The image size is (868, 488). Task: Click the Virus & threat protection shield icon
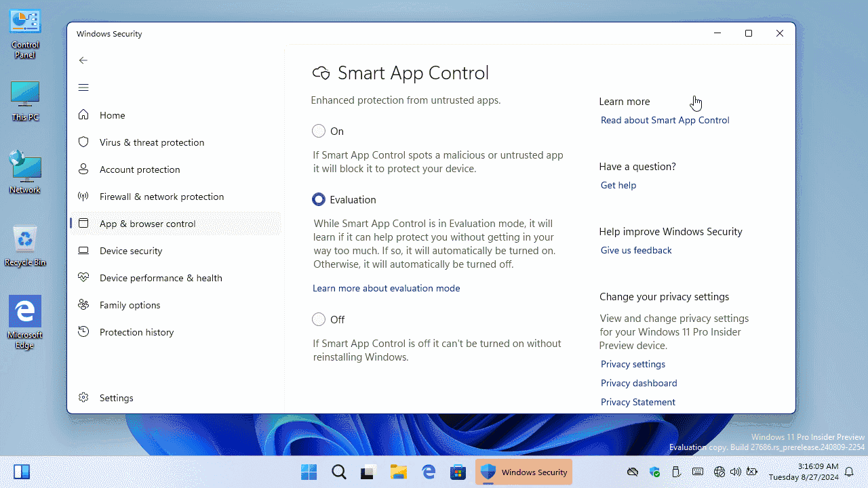pyautogui.click(x=83, y=142)
